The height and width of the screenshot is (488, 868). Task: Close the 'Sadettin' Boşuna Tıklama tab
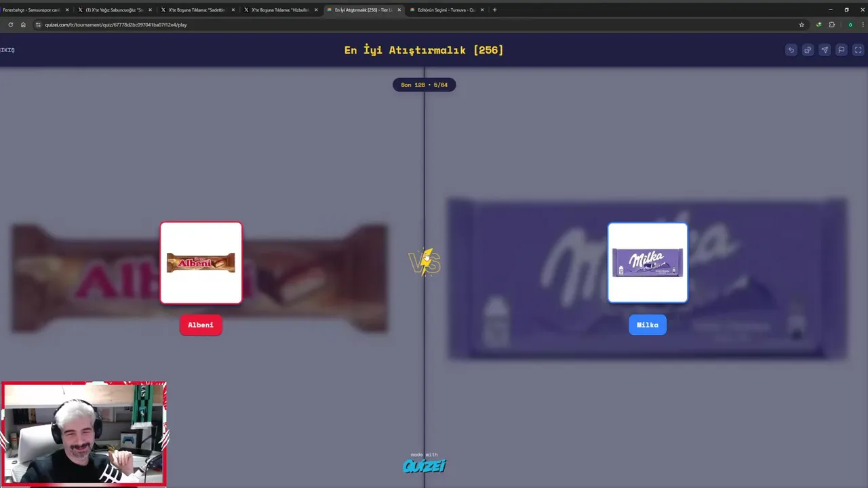click(233, 10)
